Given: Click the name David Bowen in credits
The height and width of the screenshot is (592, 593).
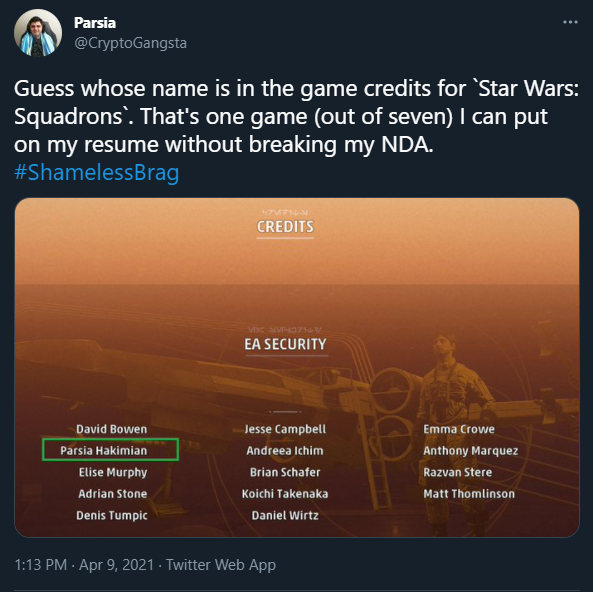Looking at the screenshot, I should point(112,429).
